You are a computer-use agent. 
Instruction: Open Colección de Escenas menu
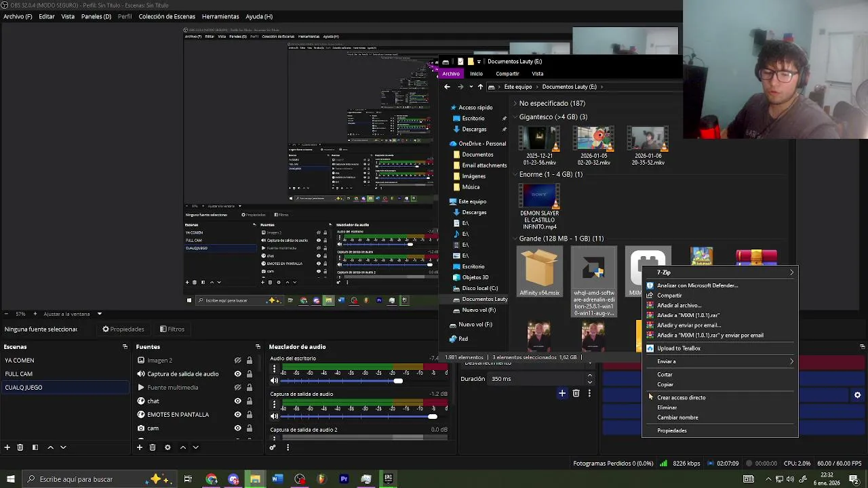(x=167, y=16)
